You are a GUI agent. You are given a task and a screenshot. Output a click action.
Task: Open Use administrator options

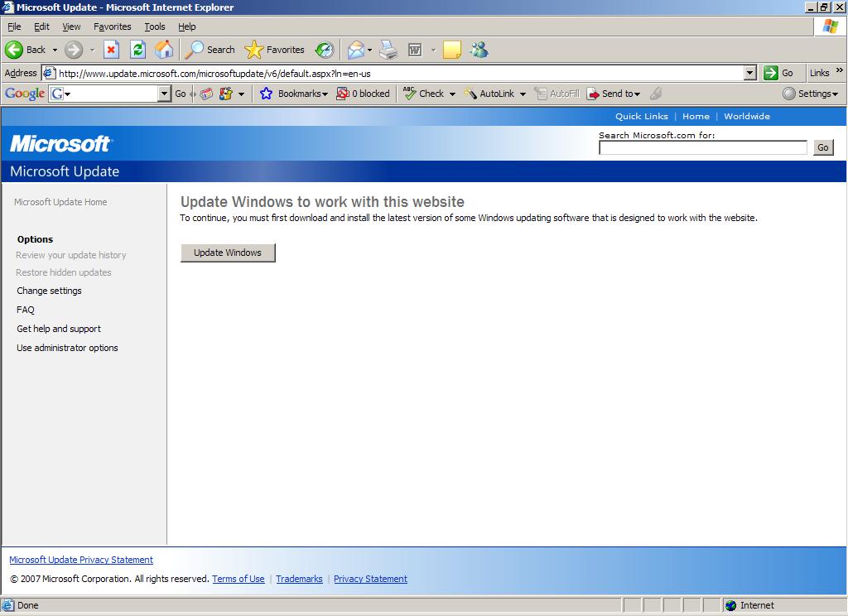[67, 347]
